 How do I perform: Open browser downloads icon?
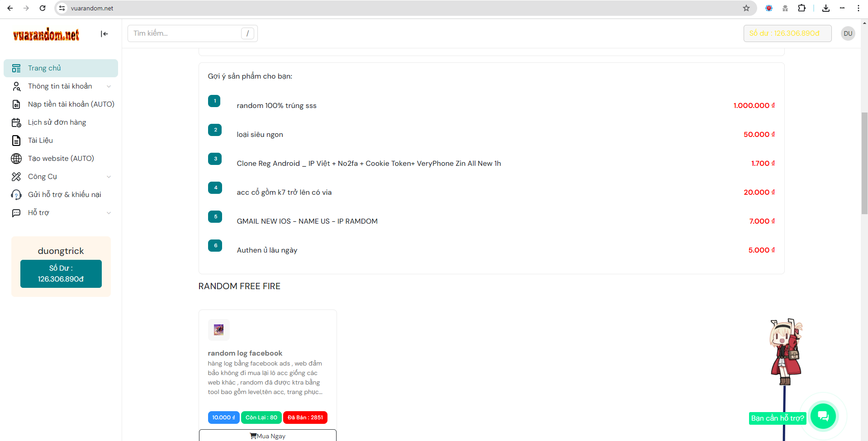[825, 8]
